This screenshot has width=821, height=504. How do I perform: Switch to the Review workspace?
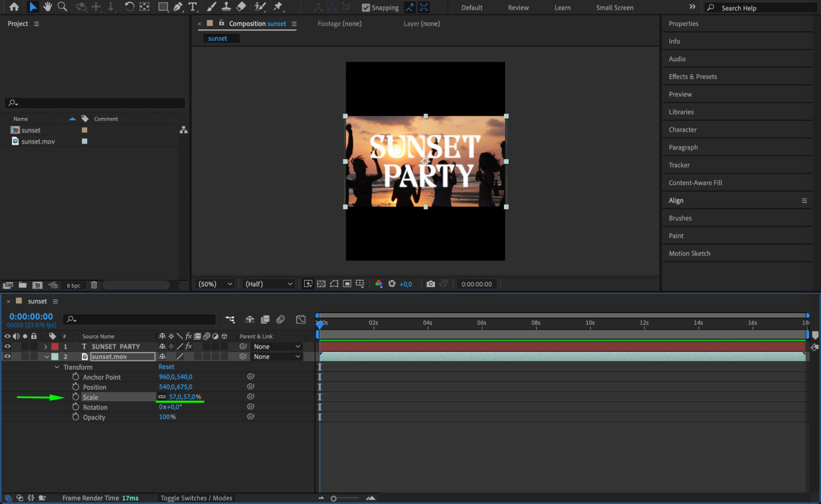(x=518, y=7)
